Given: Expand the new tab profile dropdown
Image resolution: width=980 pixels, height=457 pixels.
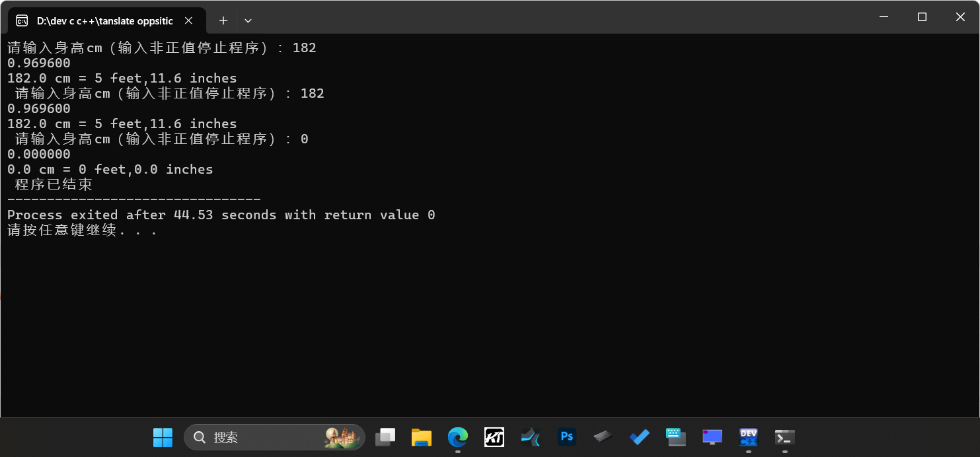Looking at the screenshot, I should pos(248,21).
